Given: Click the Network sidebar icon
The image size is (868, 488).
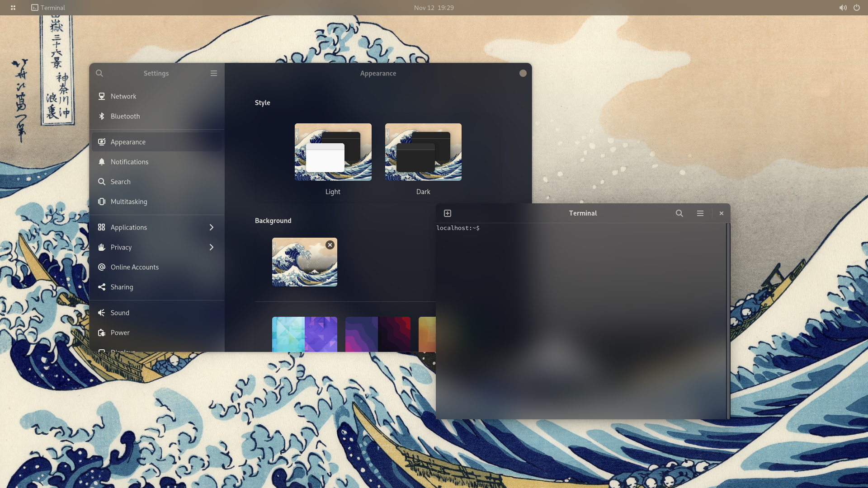Looking at the screenshot, I should click(102, 96).
